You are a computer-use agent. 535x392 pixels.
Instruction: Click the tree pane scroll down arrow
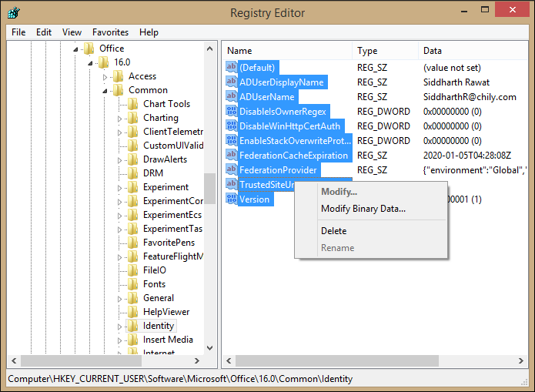coord(210,348)
